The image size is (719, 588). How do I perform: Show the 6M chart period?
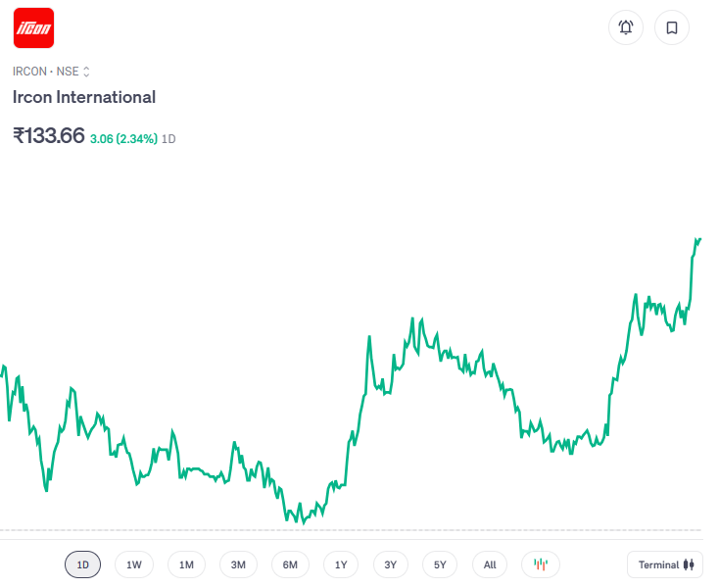pos(290,564)
